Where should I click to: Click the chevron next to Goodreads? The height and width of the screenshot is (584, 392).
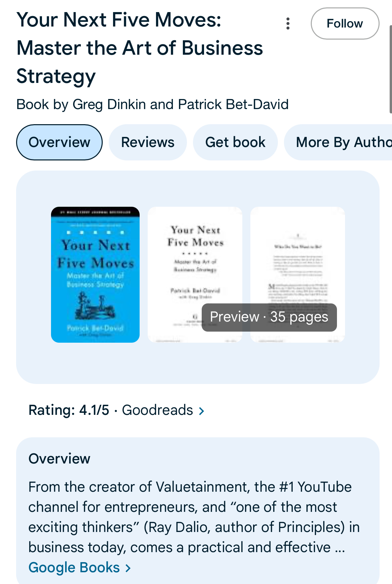point(201,411)
